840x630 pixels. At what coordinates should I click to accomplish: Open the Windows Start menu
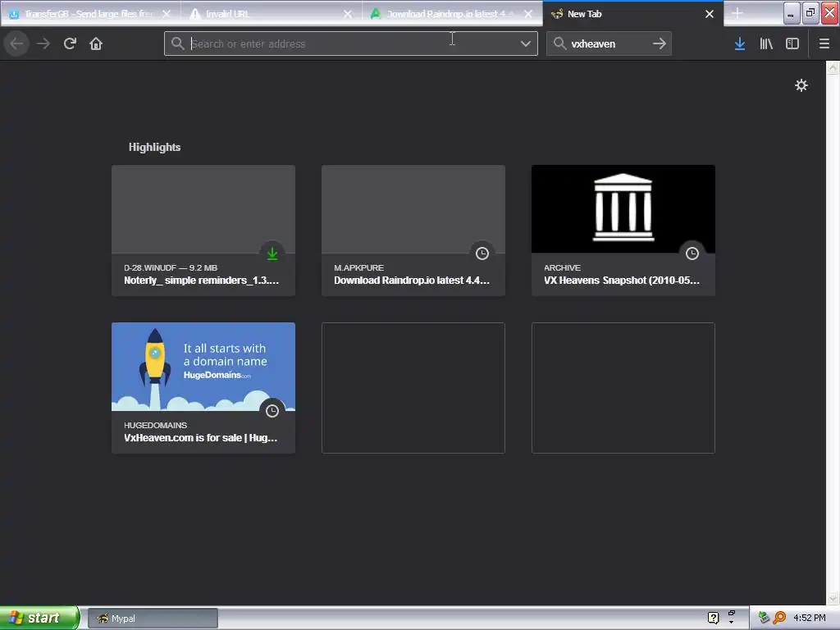(x=39, y=618)
